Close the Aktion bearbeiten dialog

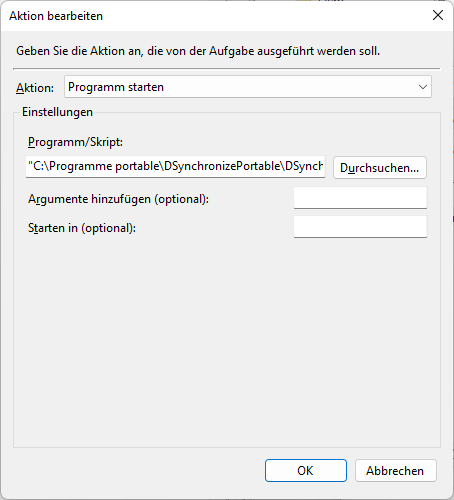coord(438,15)
